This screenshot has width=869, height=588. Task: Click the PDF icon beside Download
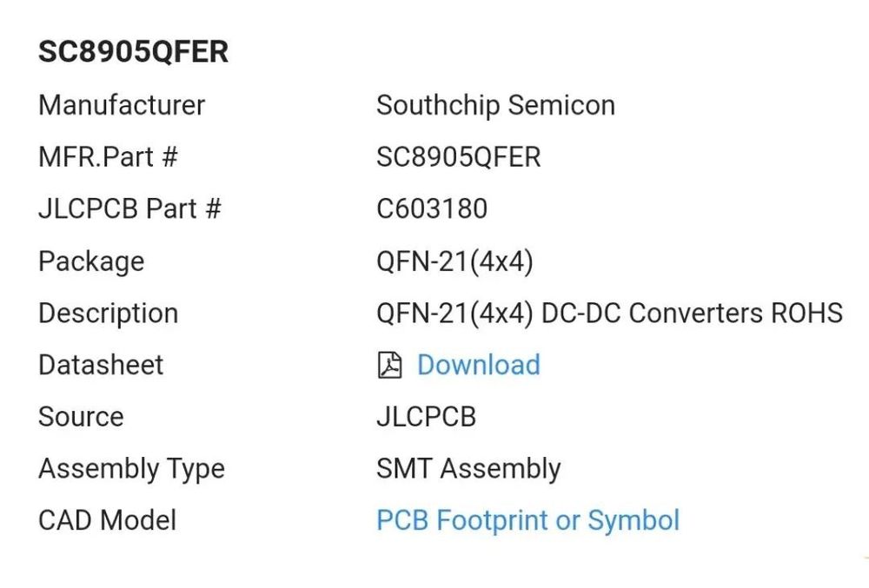[389, 366]
